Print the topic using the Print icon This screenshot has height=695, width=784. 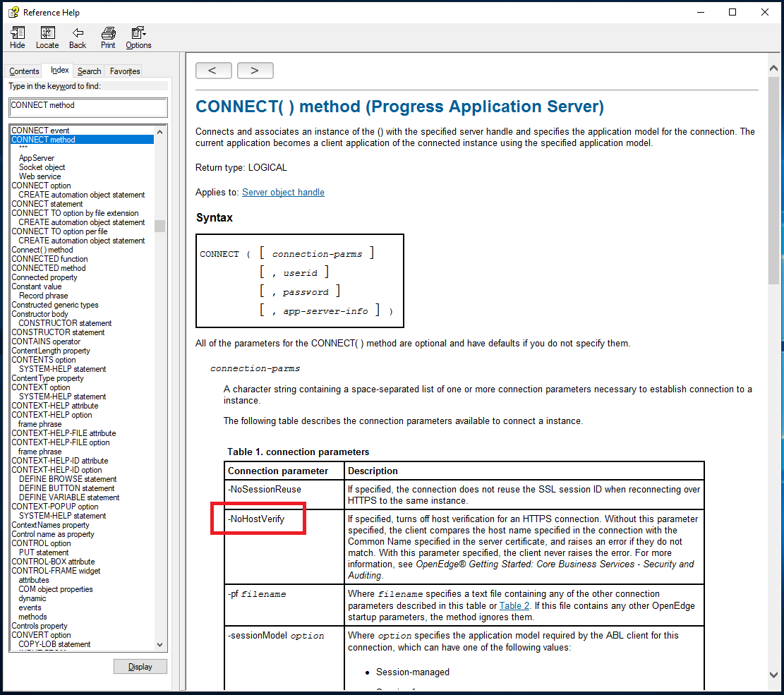pos(108,37)
